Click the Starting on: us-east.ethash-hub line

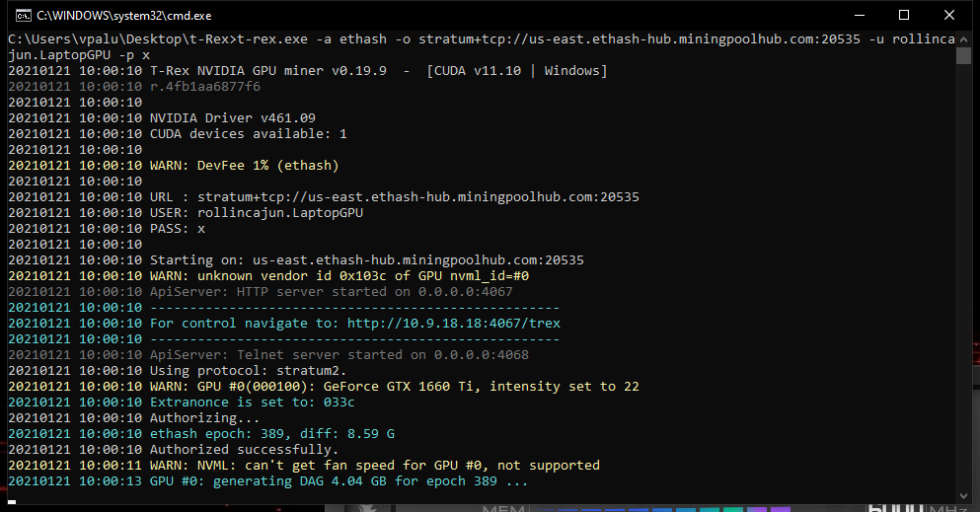pyautogui.click(x=296, y=259)
